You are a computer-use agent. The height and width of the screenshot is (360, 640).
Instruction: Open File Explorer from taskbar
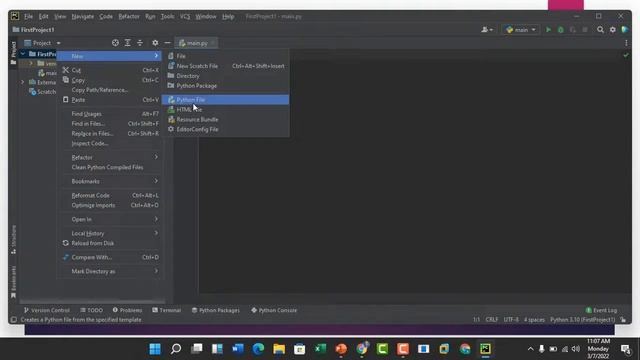pos(279,349)
